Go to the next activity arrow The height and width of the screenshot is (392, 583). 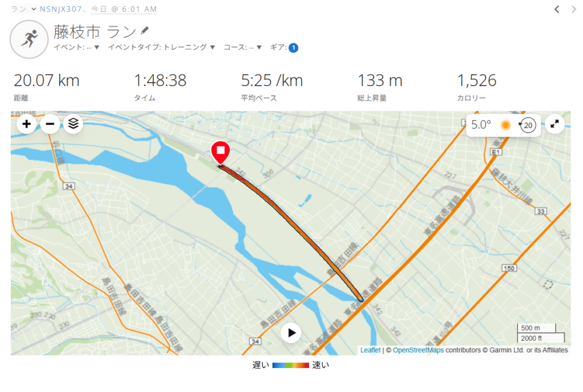click(574, 9)
